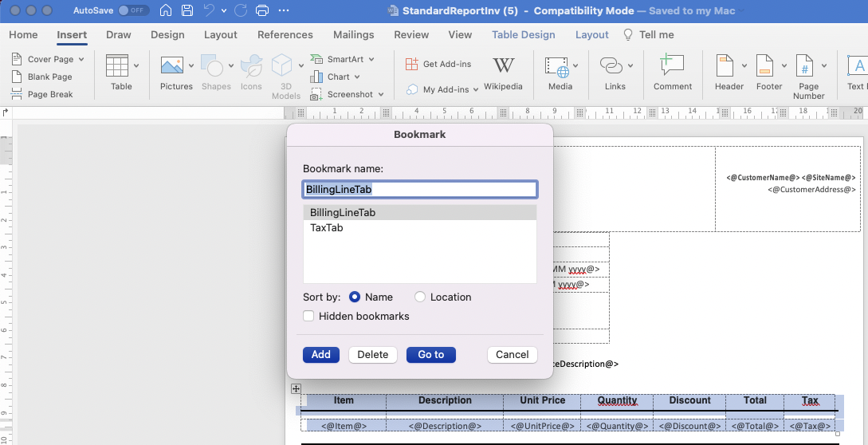
Task: Click the Table grid icon
Action: pyautogui.click(x=117, y=65)
